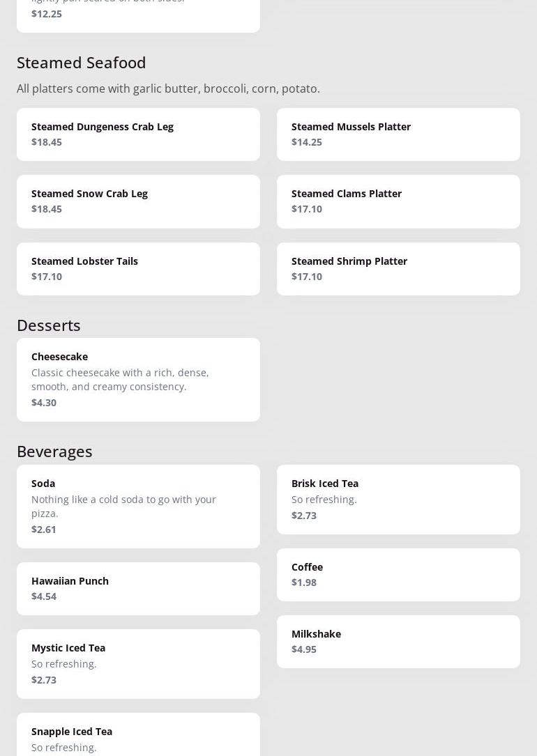Pick the Mystic Iced Tea item
Image resolution: width=537 pixels, height=756 pixels.
138,663
